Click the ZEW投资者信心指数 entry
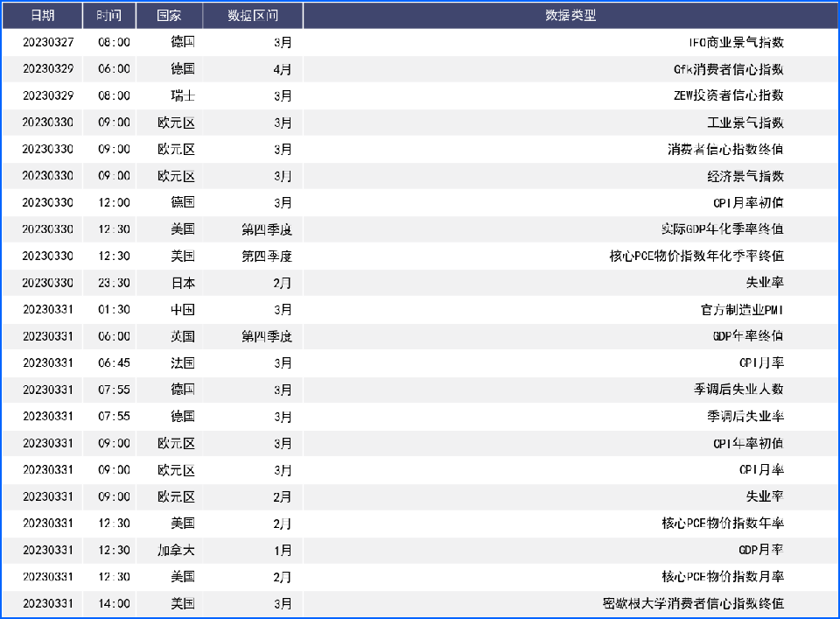The height and width of the screenshot is (619, 840). point(728,95)
